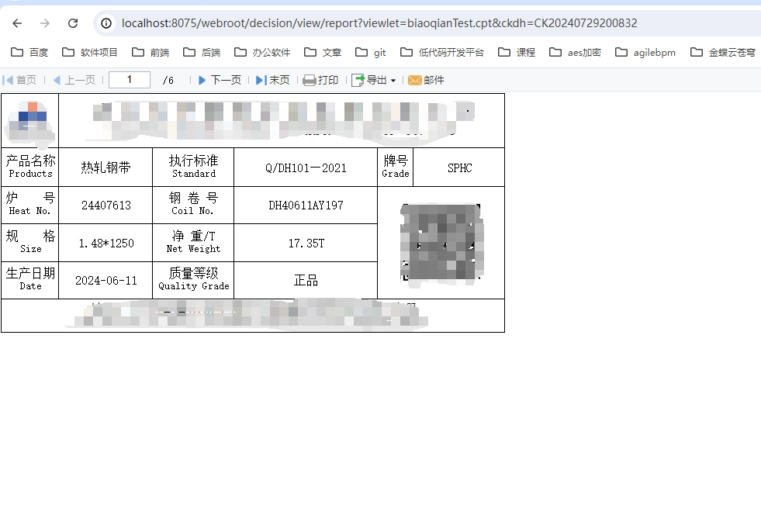The image size is (761, 532).
Task: Go to previous page with 上一页
Action: [74, 80]
